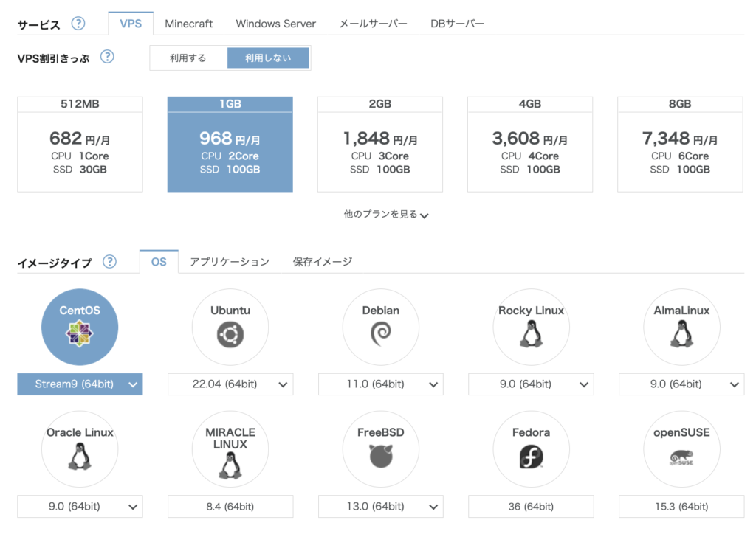Switch to the Minecraft service tab
The height and width of the screenshot is (537, 756).
[x=188, y=24]
